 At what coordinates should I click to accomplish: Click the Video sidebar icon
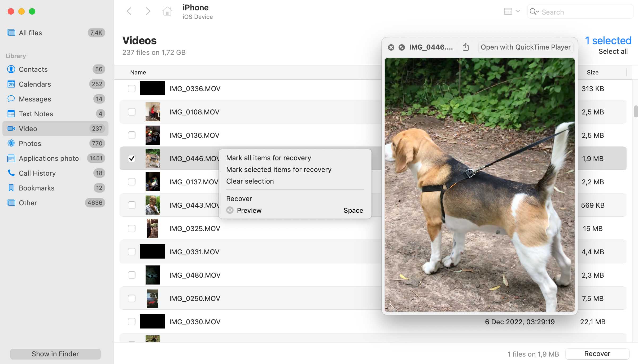(11, 128)
